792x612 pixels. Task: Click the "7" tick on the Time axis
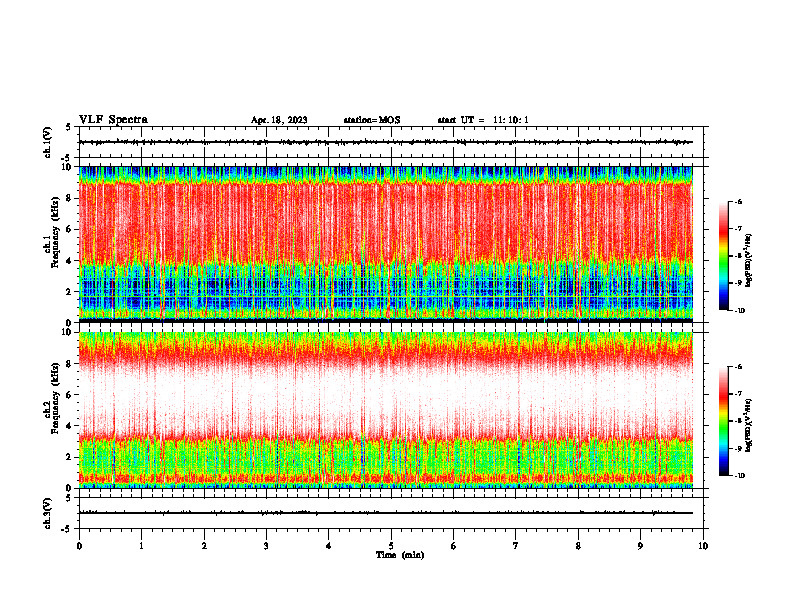pyautogui.click(x=515, y=546)
